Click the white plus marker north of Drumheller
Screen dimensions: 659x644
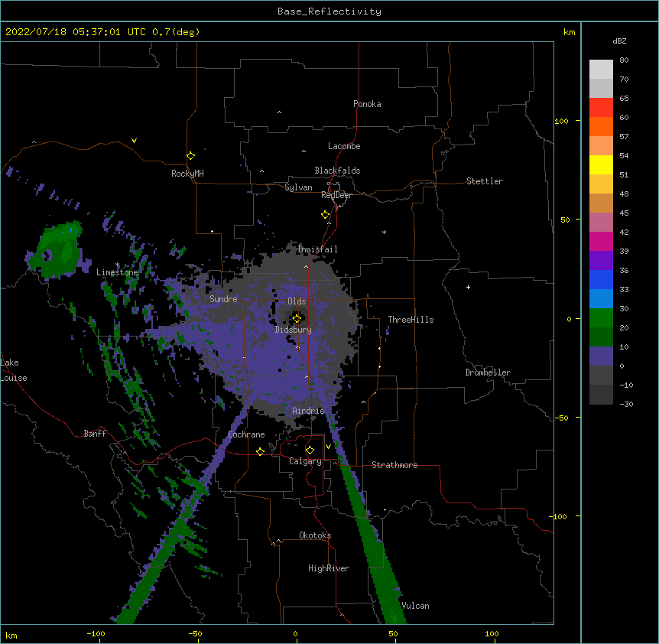pos(468,287)
